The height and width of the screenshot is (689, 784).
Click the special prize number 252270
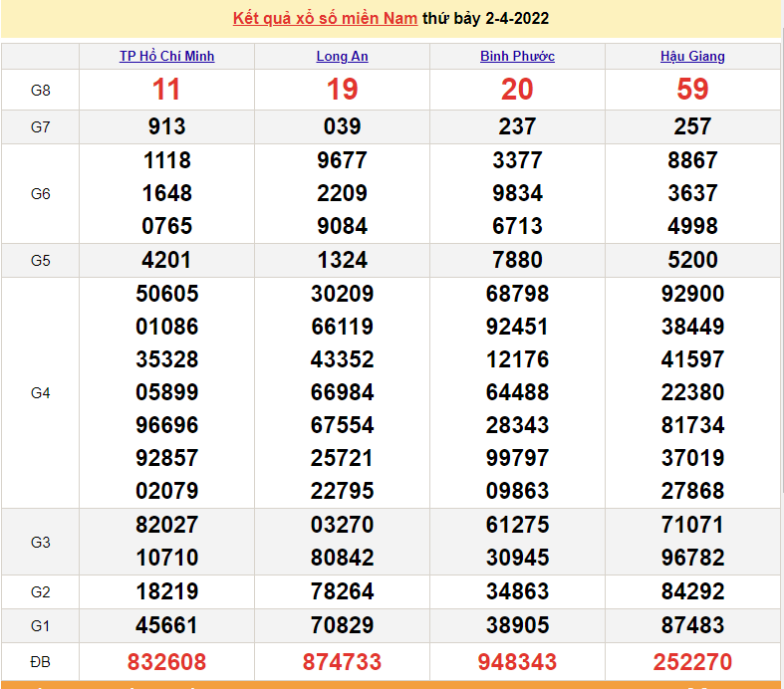(692, 662)
